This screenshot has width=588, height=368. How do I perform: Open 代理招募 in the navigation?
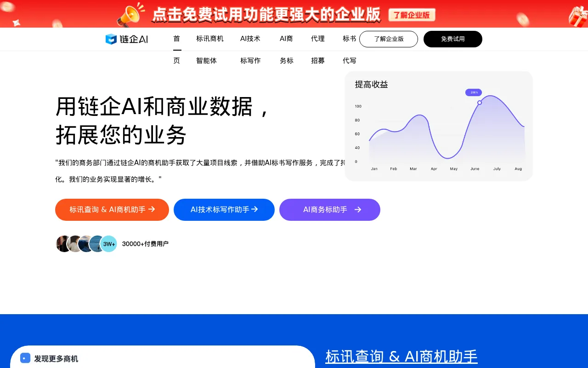[318, 50]
